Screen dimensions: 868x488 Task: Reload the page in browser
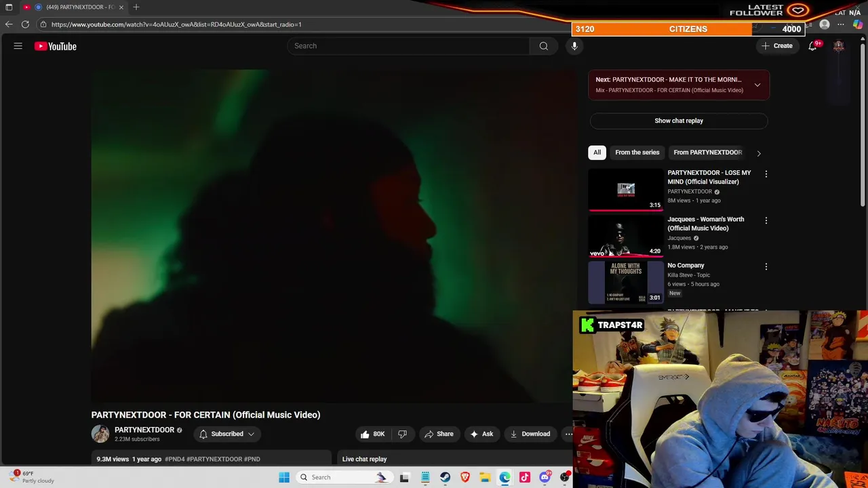coord(25,24)
